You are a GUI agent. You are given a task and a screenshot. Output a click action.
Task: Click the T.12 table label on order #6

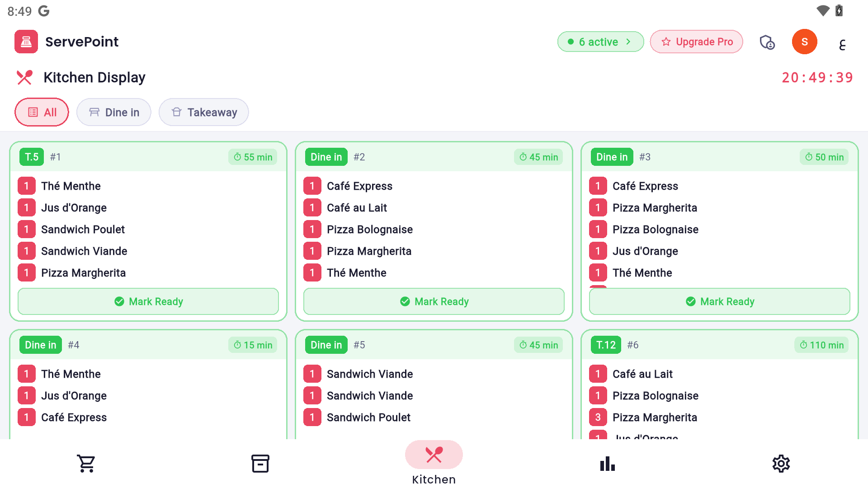(605, 345)
